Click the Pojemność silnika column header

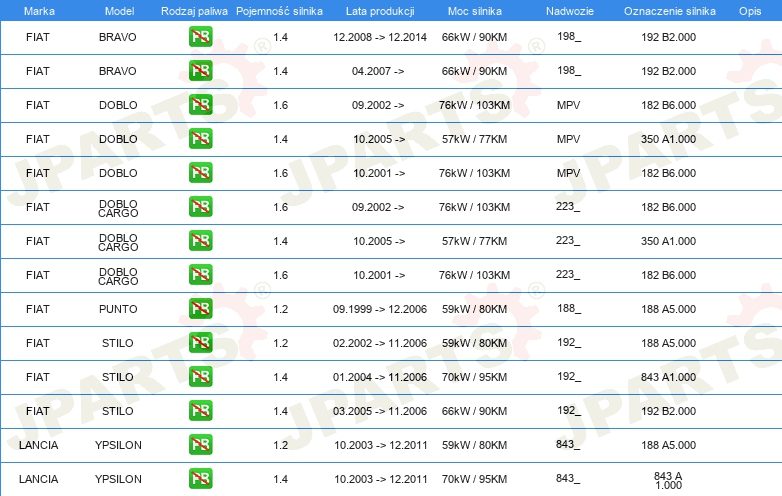point(279,11)
